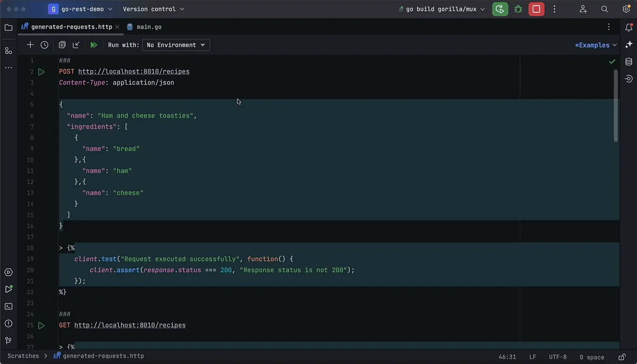Click the editor vertical scrollbar

pos(616,106)
